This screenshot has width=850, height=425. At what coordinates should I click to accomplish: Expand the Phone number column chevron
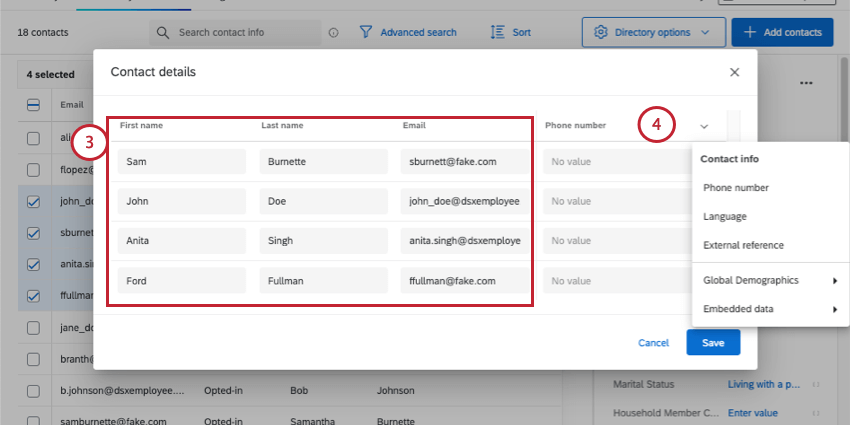click(704, 126)
